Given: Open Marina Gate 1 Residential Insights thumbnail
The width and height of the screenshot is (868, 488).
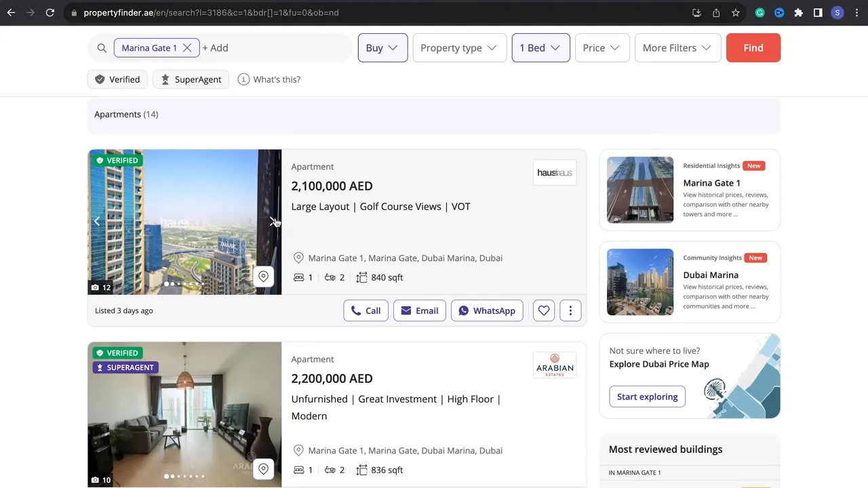Looking at the screenshot, I should (x=639, y=190).
